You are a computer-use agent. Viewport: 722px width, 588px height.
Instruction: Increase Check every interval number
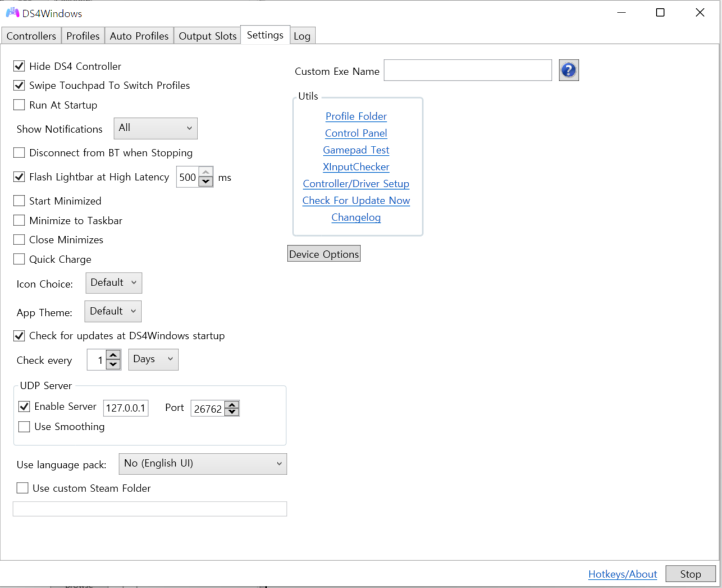click(113, 355)
